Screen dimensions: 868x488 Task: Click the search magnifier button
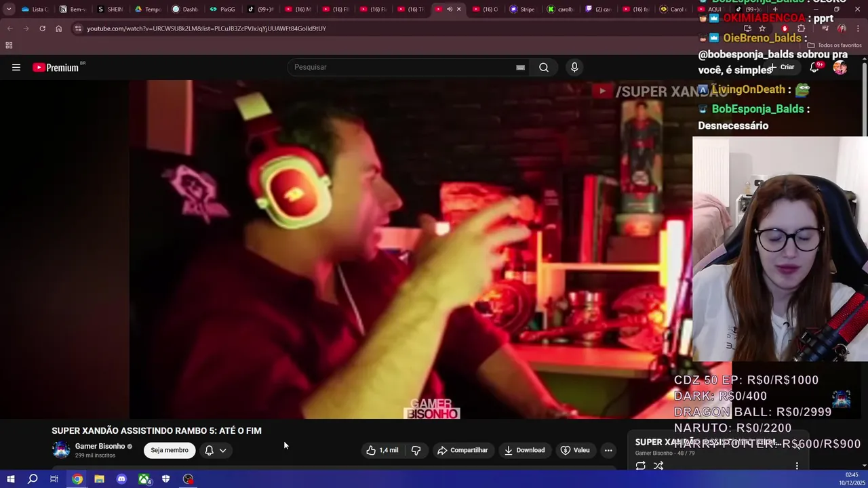pos(544,67)
